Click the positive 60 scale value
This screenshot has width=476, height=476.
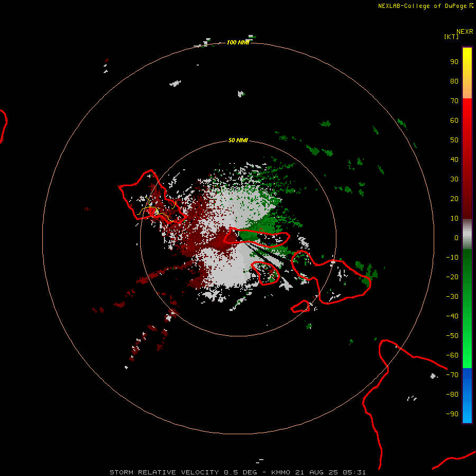point(454,120)
